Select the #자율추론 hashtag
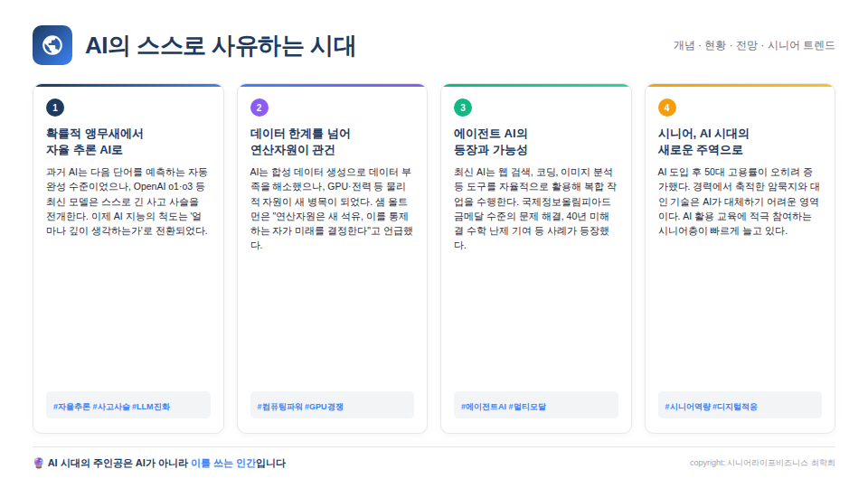Image resolution: width=868 pixels, height=488 pixels. tap(71, 407)
